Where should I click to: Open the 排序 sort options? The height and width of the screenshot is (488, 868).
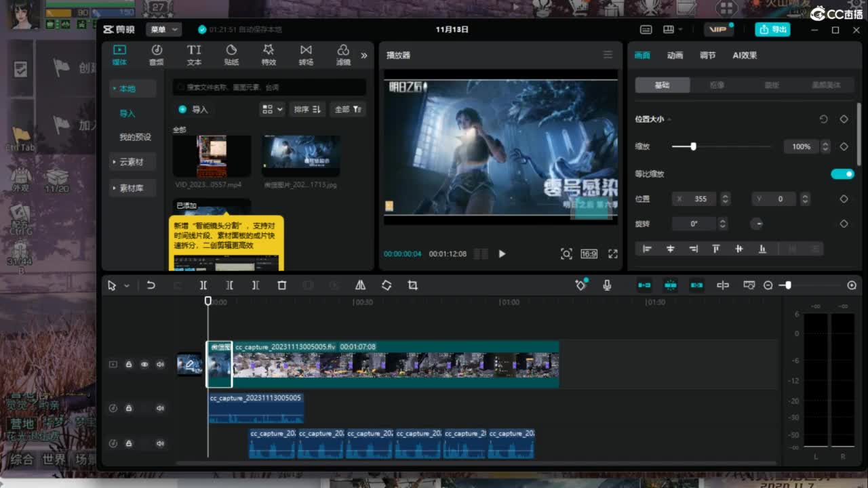(x=307, y=109)
